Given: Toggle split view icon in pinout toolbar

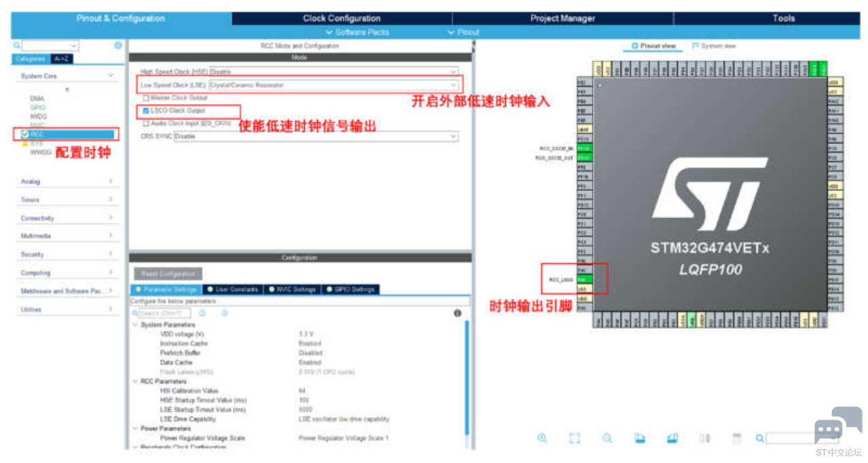Looking at the screenshot, I should (x=704, y=439).
